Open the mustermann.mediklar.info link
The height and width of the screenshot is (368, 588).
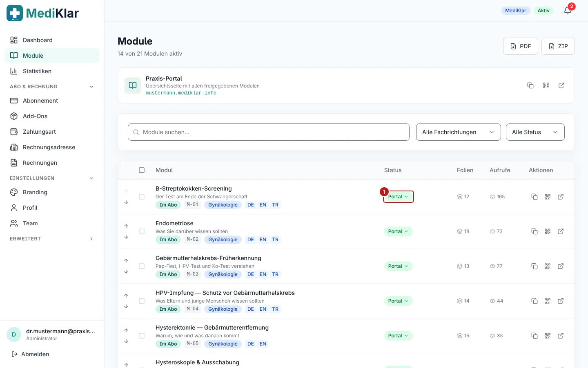click(x=181, y=93)
